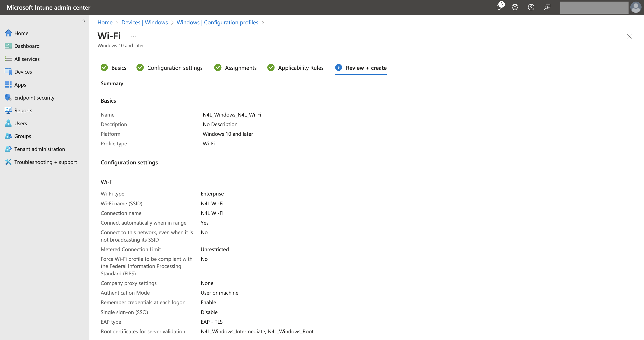The width and height of the screenshot is (644, 340).
Task: Open Troubleshooting + support
Action: (45, 162)
